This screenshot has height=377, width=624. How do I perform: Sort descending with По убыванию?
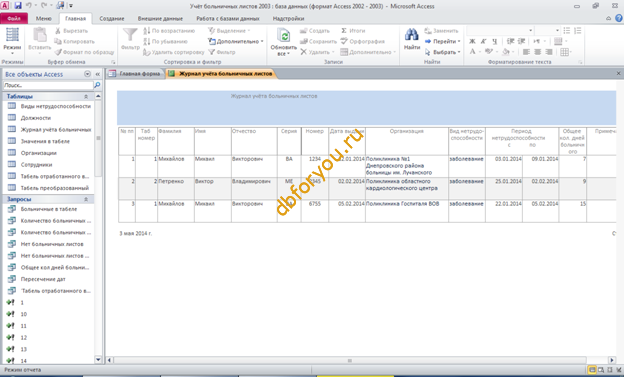click(165, 41)
